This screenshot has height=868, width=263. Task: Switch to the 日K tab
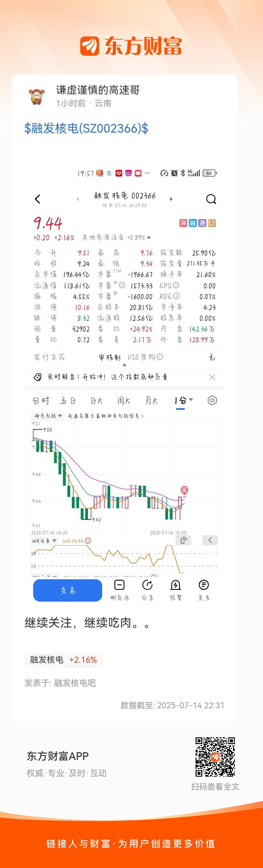tap(96, 401)
